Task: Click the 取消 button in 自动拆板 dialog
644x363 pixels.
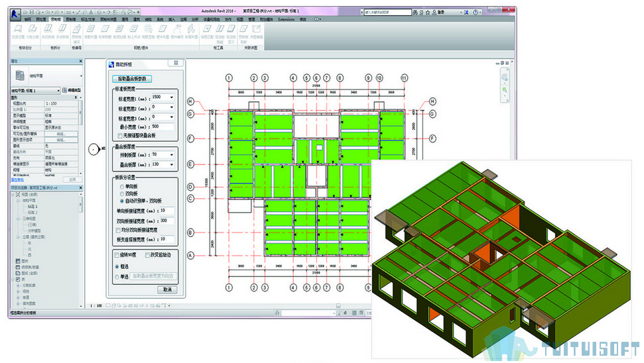Action: coord(168,289)
